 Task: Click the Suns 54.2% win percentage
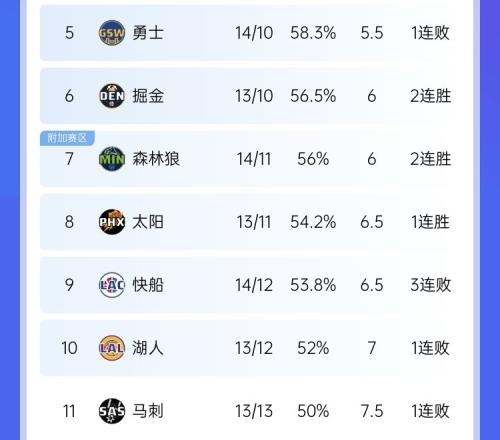[313, 222]
